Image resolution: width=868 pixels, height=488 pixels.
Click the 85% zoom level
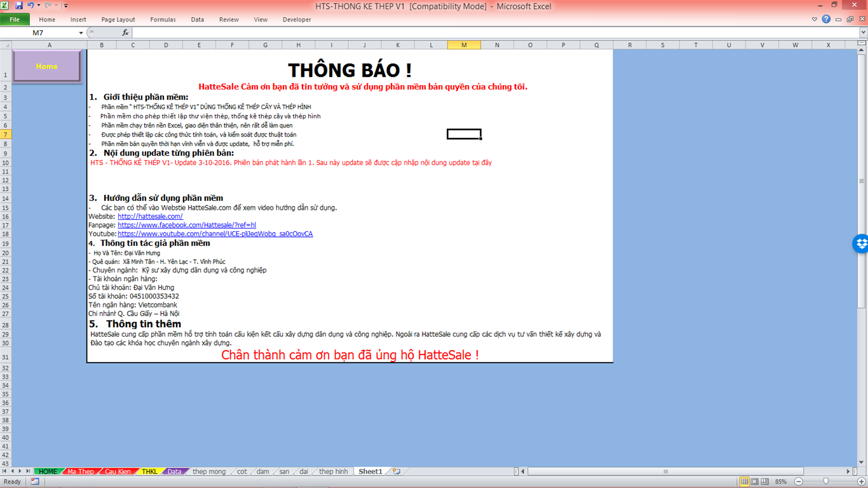point(781,482)
